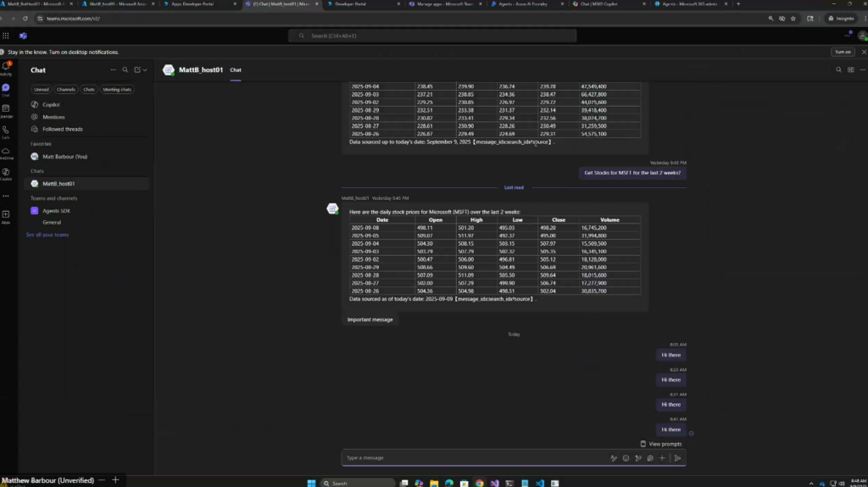The height and width of the screenshot is (487, 868).
Task: Bookmark this page with star icon
Action: (x=793, y=19)
